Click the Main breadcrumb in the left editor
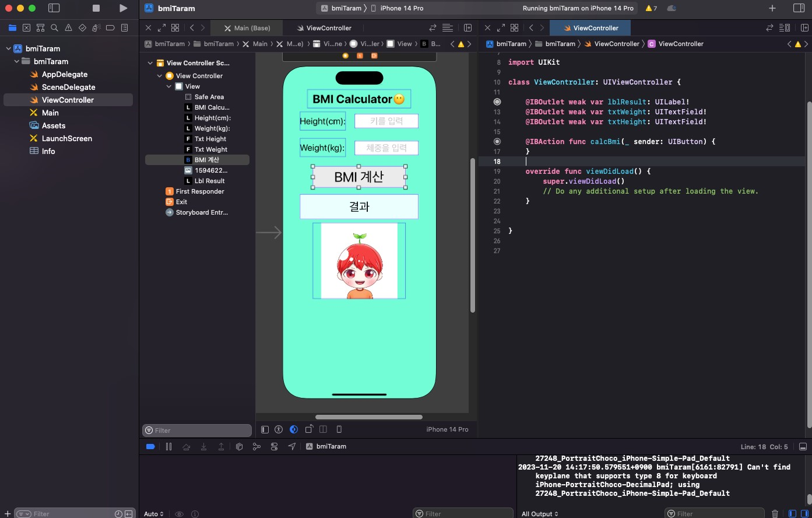This screenshot has height=518, width=812. click(x=255, y=44)
